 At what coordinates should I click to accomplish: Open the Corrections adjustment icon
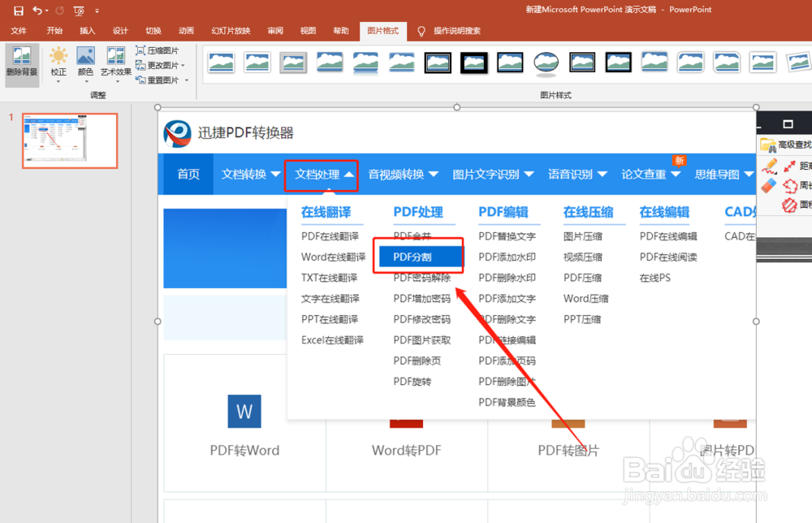[58, 56]
